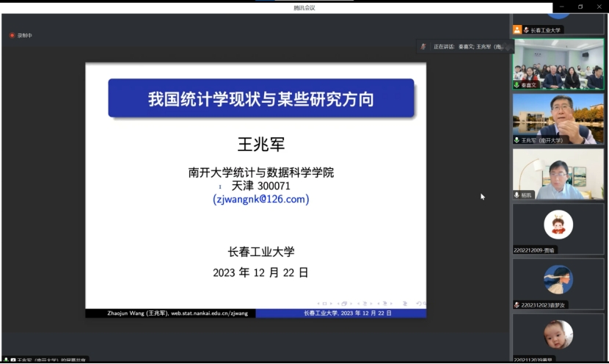
Task: Select 杨凯's video thumbnail
Action: (x=558, y=173)
